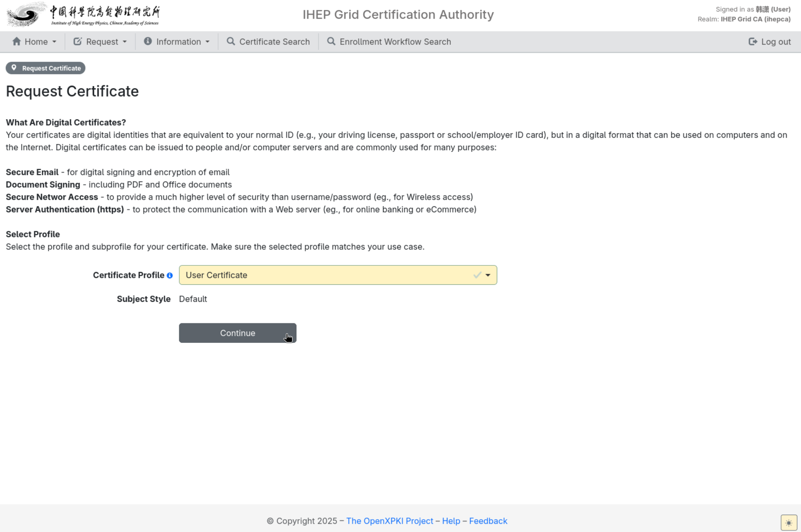Click the 'Document Signing' bold text
Viewport: 801px width, 532px height.
click(43, 185)
